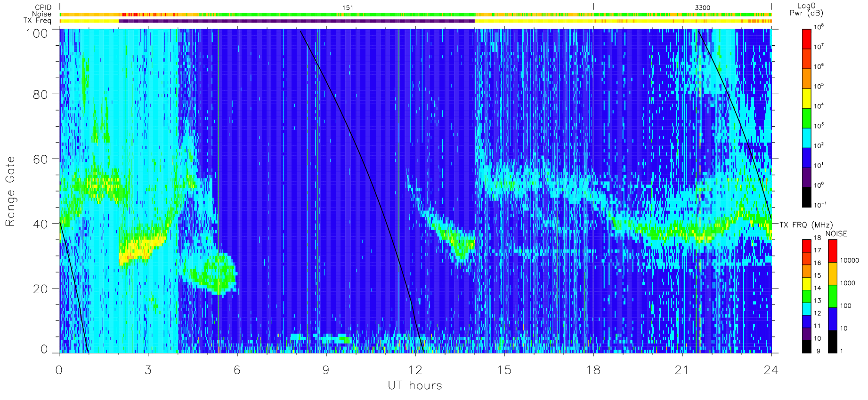The height and width of the screenshot is (400, 868).
Task: Select the "9" label on the TX FRQ legend
Action: [818, 351]
